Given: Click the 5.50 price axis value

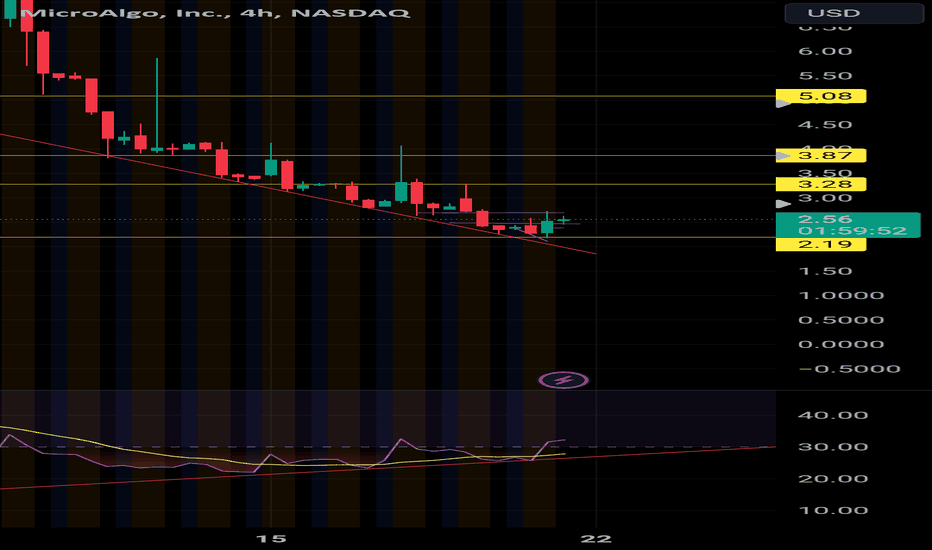Looking at the screenshot, I should point(825,76).
